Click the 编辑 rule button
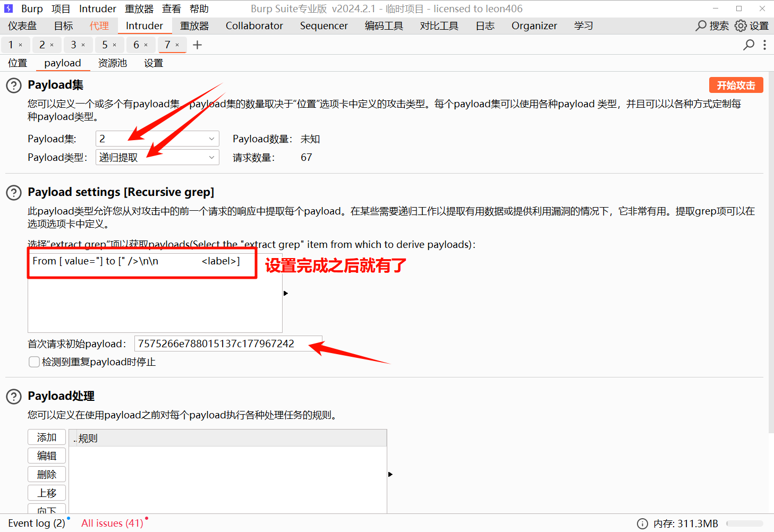This screenshot has height=532, width=774. point(47,456)
